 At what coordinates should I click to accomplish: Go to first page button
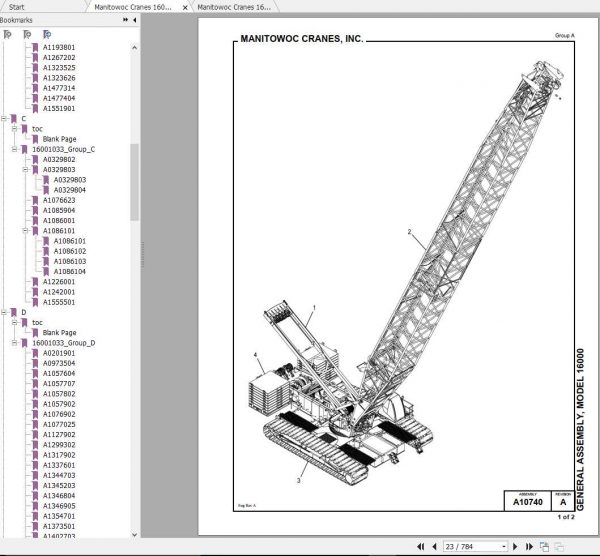click(x=421, y=547)
